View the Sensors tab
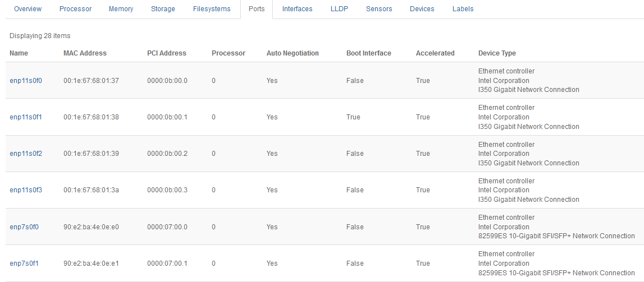 (379, 9)
